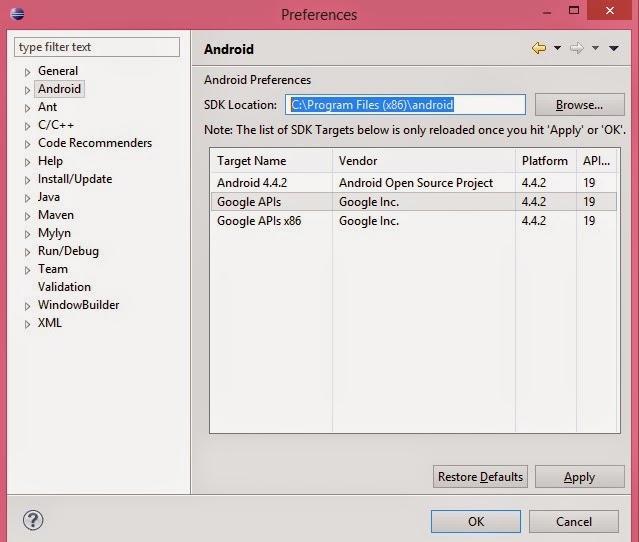
Task: Click the back navigation arrow icon
Action: click(x=539, y=48)
